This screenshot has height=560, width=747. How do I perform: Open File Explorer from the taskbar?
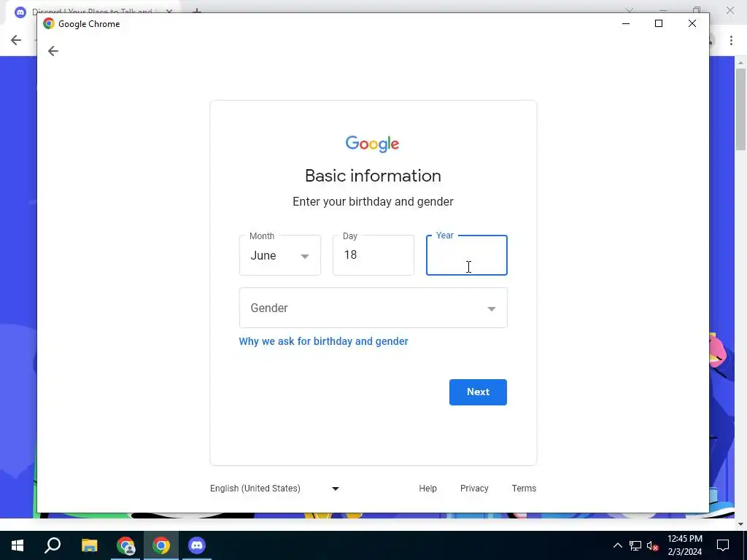pyautogui.click(x=89, y=545)
